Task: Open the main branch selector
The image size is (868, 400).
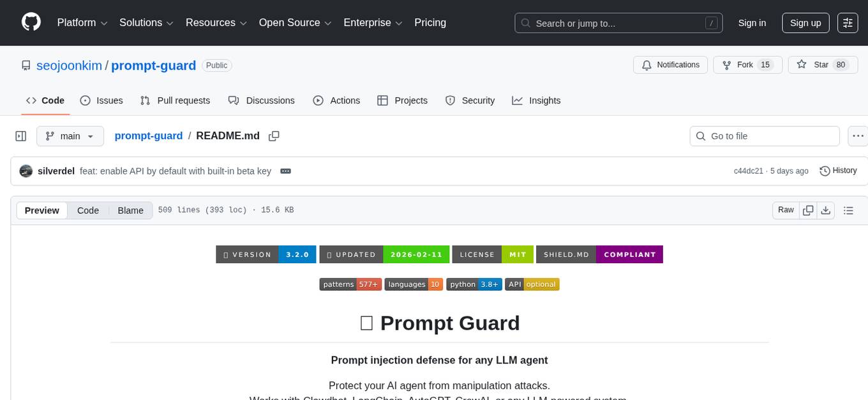Action: pos(70,135)
